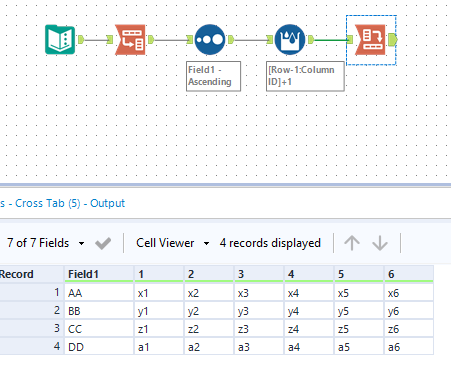Select record row number 4
The image size is (451, 369).
[32, 347]
